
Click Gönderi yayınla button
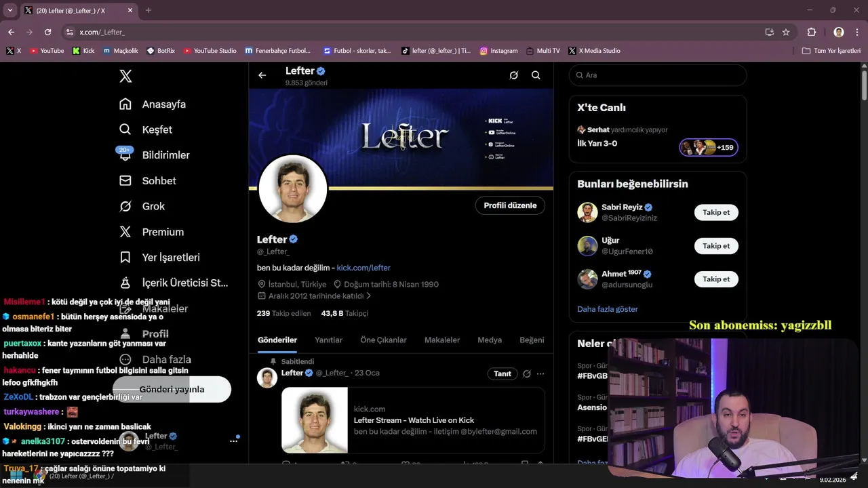coord(172,389)
